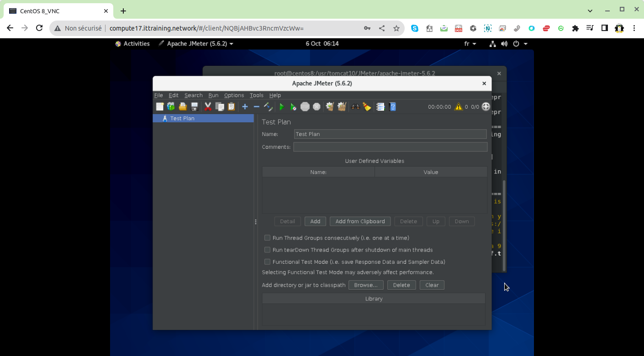Show log viewer via yellow warning triangle

[x=459, y=107]
